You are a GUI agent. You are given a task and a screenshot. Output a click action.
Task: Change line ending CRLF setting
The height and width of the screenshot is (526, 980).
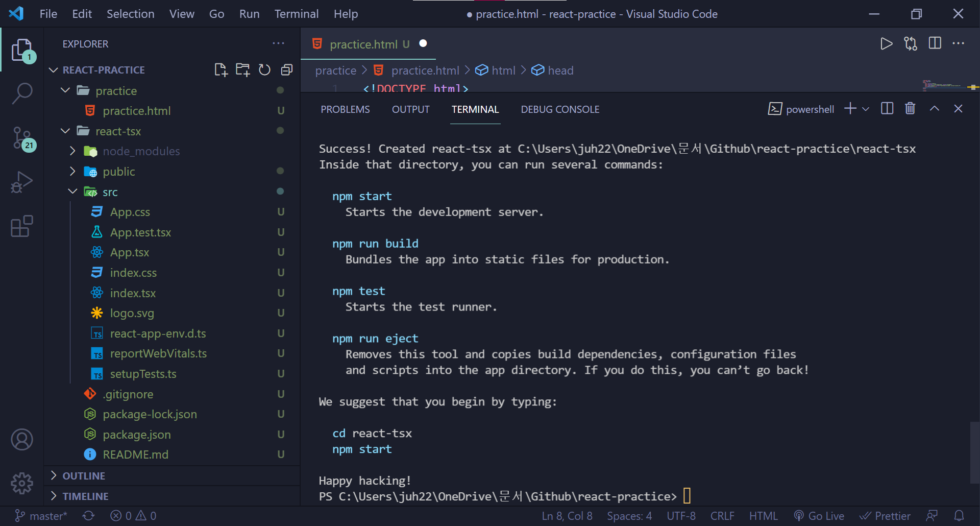coord(722,516)
